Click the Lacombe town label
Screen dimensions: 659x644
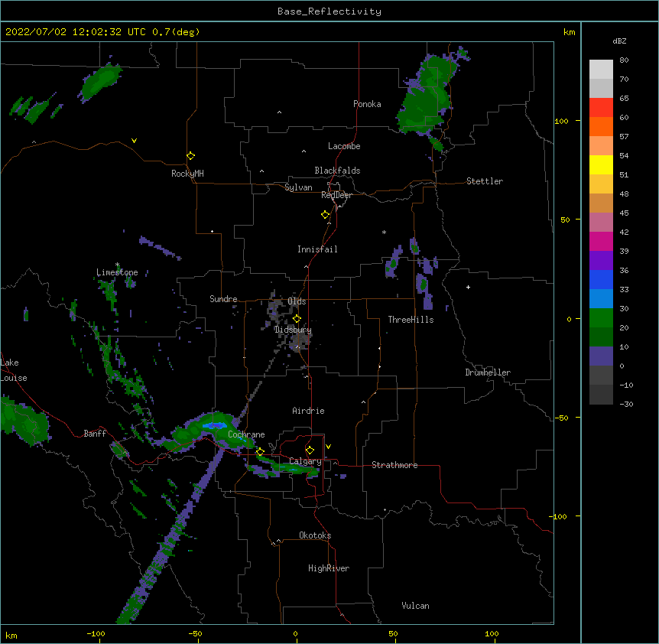click(344, 146)
